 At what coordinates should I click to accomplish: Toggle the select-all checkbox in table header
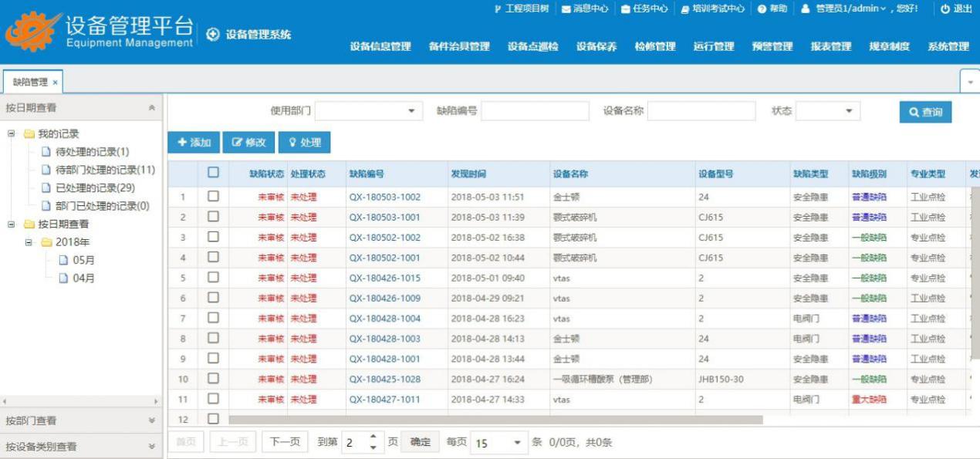(x=214, y=174)
